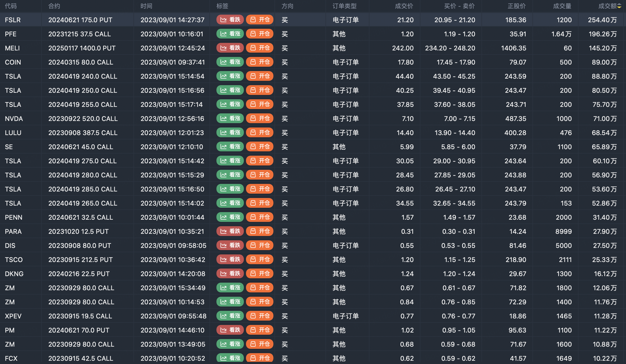
Task: Click the bearish 看跌 tag in PARA row
Action: point(230,231)
